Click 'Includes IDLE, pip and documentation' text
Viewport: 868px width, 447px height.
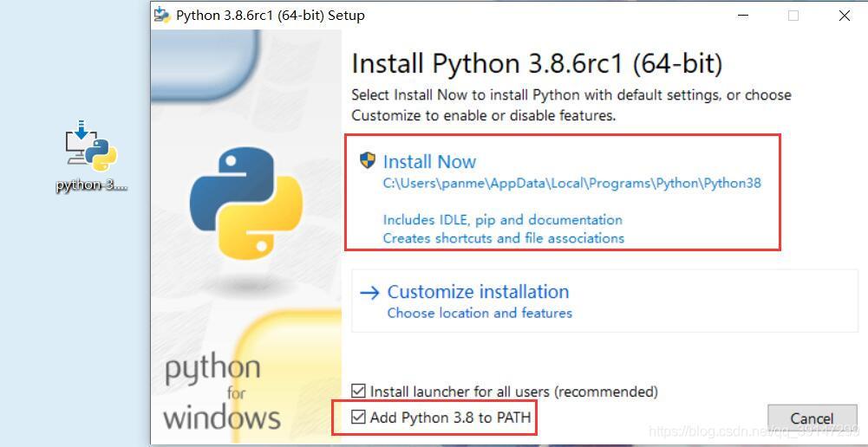[x=503, y=220]
